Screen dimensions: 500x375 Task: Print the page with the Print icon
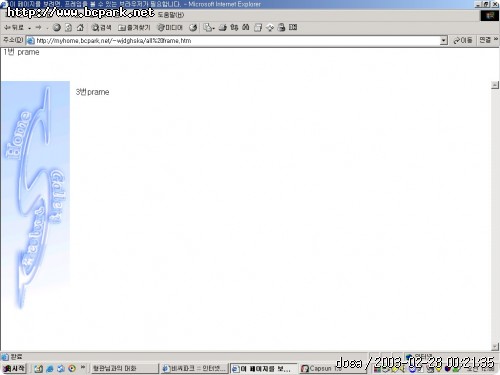pos(222,28)
